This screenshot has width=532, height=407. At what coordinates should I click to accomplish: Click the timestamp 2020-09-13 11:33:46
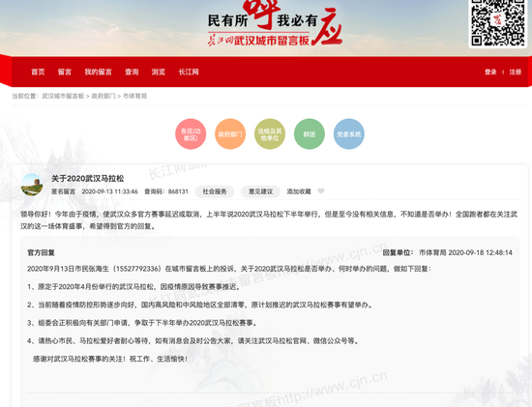109,191
